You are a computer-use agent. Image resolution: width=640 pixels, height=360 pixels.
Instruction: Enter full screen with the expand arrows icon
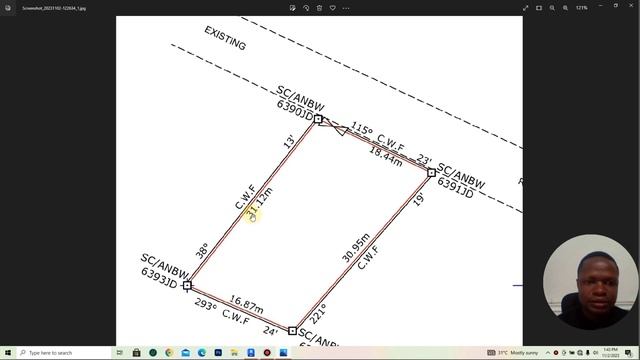525,8
